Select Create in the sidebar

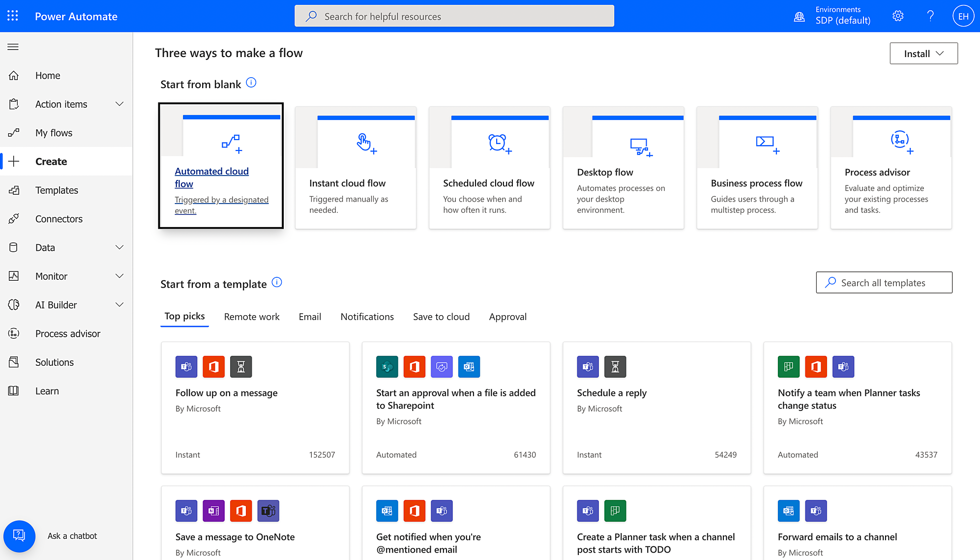click(66, 161)
